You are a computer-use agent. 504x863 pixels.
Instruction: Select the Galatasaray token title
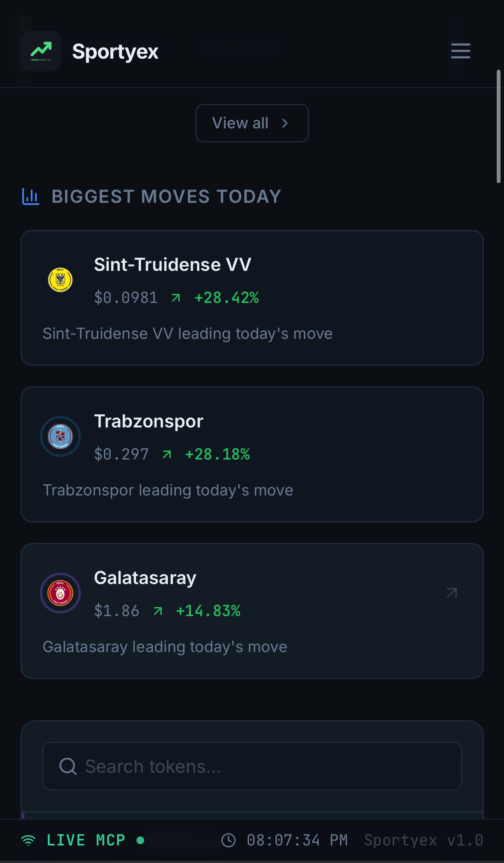coord(145,578)
